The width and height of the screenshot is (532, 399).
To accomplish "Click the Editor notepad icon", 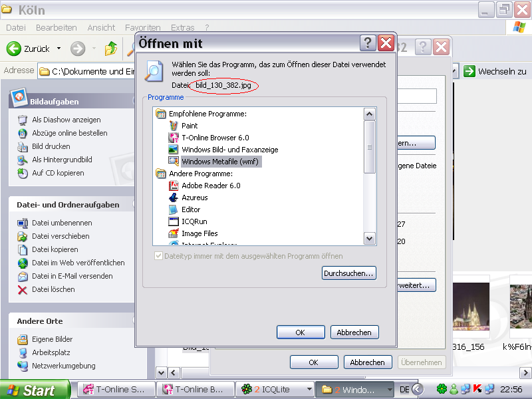I will click(174, 209).
